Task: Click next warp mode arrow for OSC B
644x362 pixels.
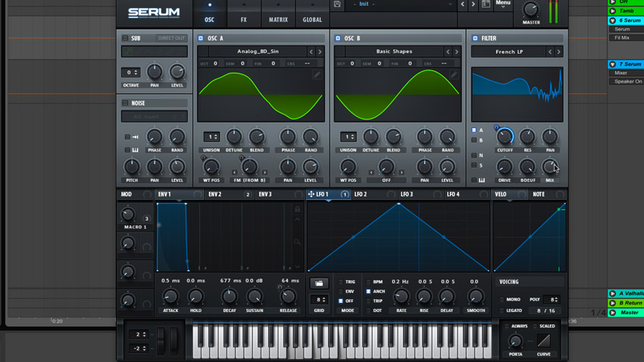Action: 402,173
